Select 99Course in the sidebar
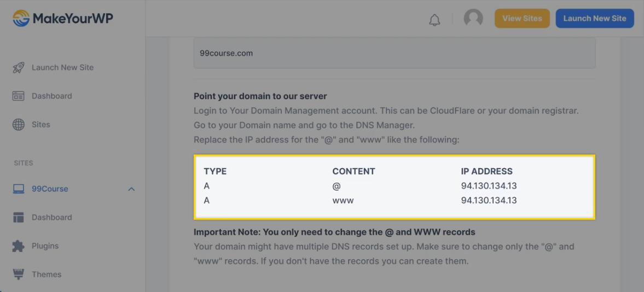644x292 pixels. tap(50, 189)
